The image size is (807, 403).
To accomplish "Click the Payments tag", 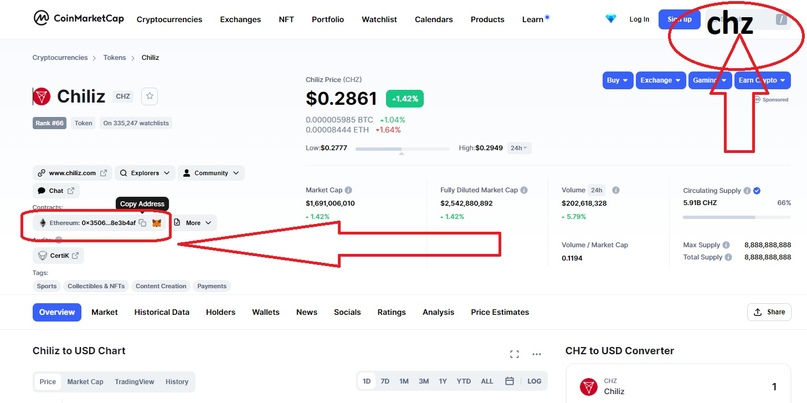I will (x=212, y=286).
